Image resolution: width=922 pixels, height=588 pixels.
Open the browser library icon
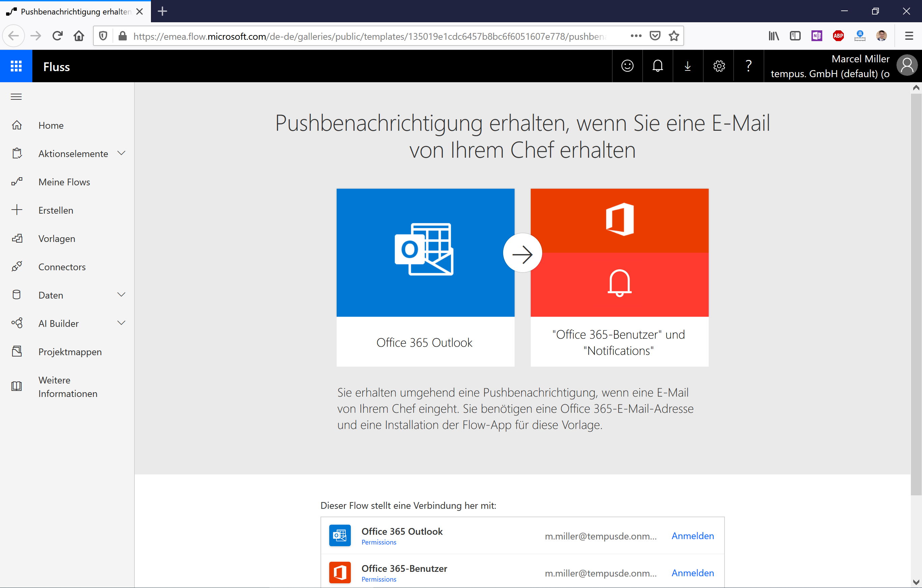(774, 36)
